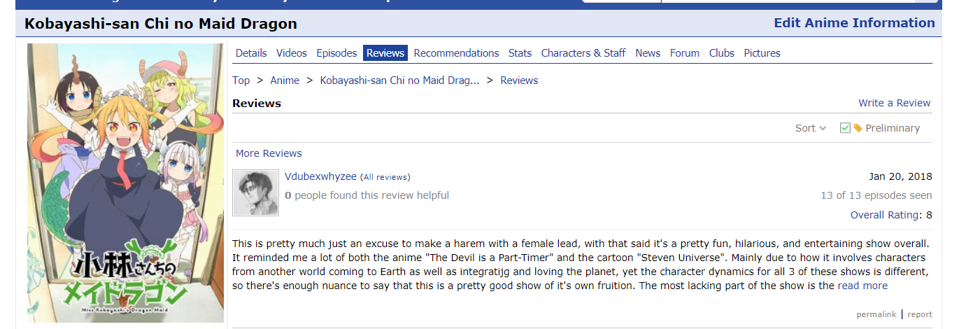980x329 pixels.
Task: Switch to the Details tab
Action: [251, 53]
